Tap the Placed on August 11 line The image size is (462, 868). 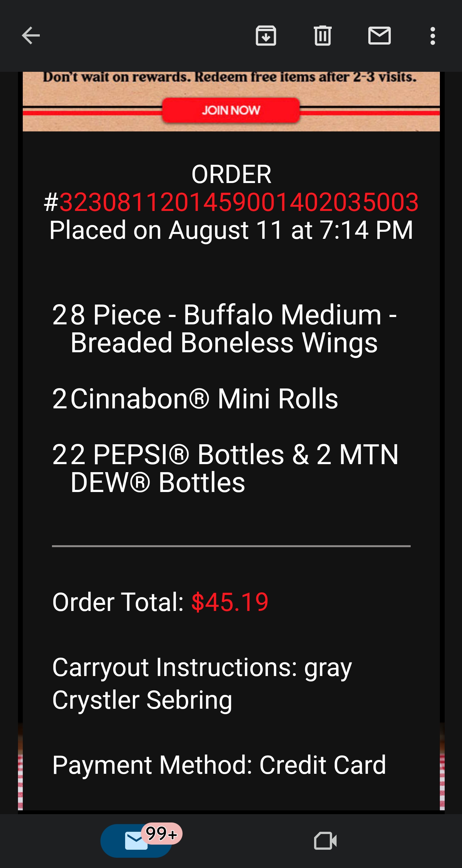click(231, 230)
